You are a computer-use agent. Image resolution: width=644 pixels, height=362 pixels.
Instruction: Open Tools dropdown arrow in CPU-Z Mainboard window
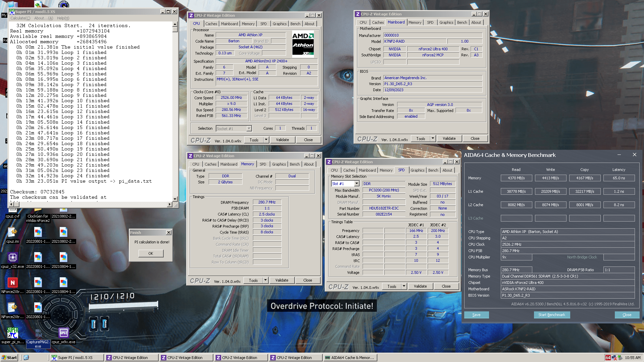point(433,138)
